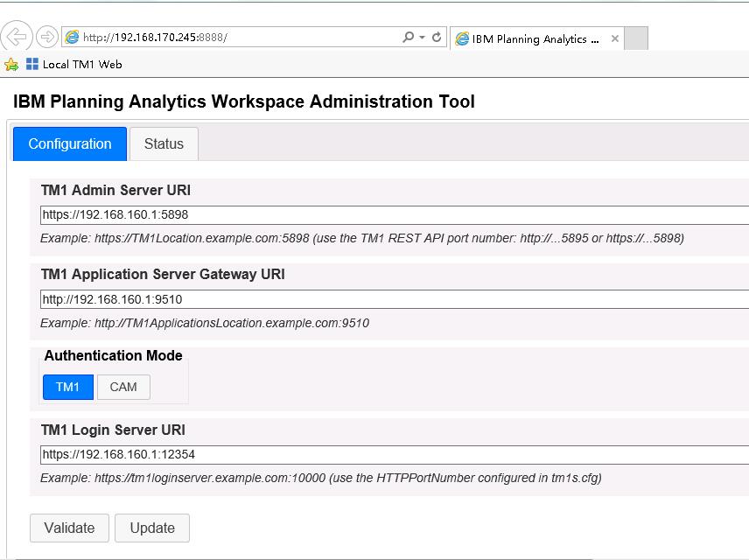Click the Validate button
Screen dimensions: 749x560
(69, 528)
